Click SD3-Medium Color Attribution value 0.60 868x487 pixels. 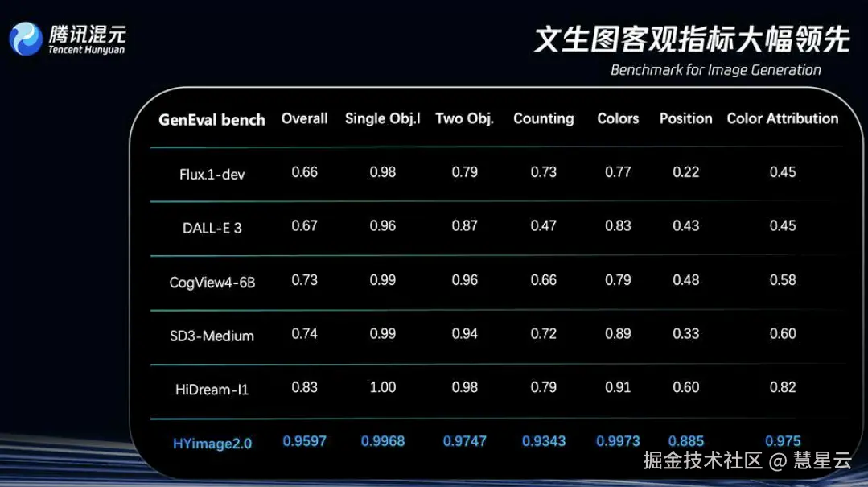coord(783,334)
